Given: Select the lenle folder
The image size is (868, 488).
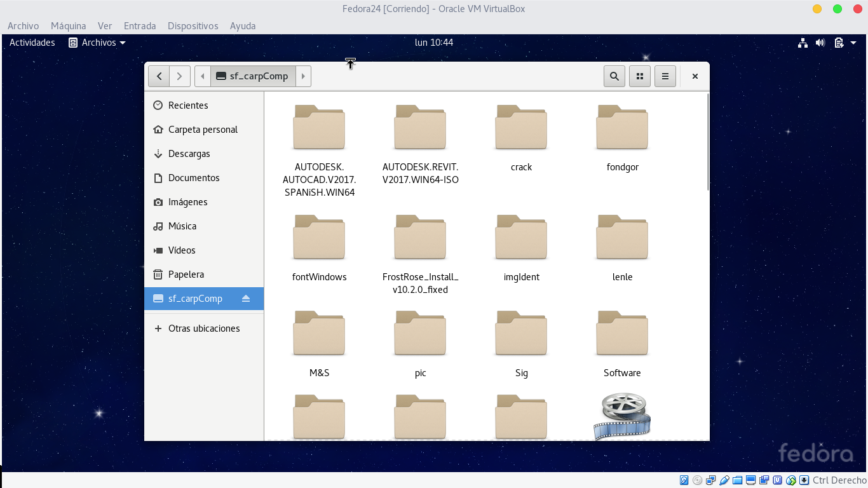Looking at the screenshot, I should click(622, 248).
